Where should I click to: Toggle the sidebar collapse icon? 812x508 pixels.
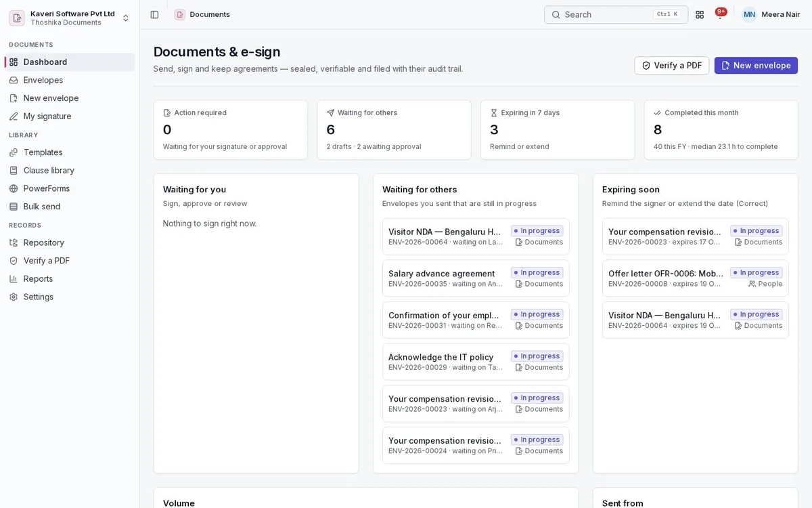[x=154, y=14]
